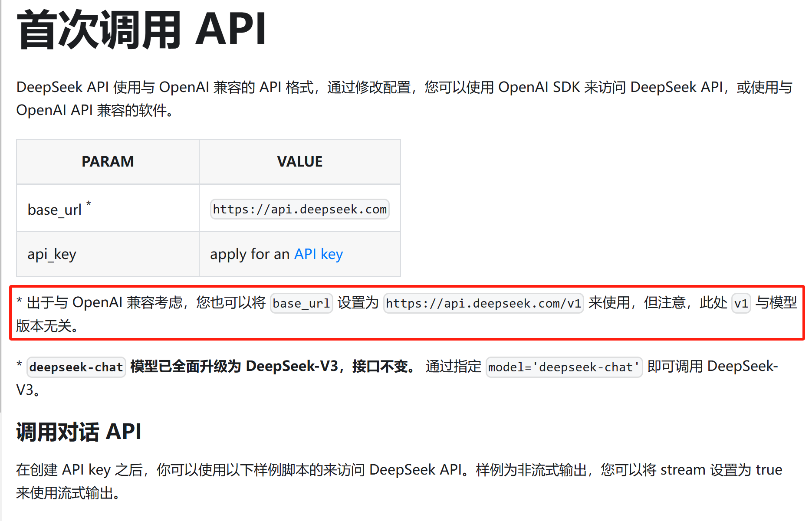This screenshot has height=521, width=812.
Task: Click the "调用对话 API" section heading
Action: click(79, 432)
